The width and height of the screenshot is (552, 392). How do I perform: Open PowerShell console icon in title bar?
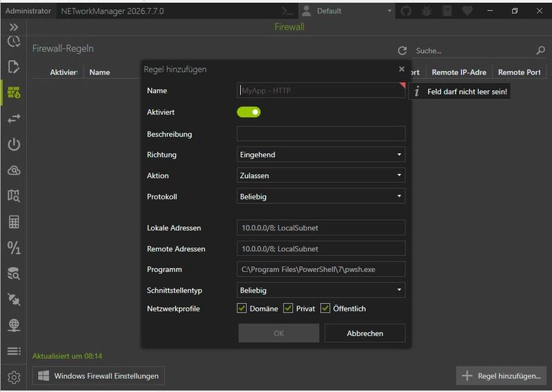tap(287, 11)
